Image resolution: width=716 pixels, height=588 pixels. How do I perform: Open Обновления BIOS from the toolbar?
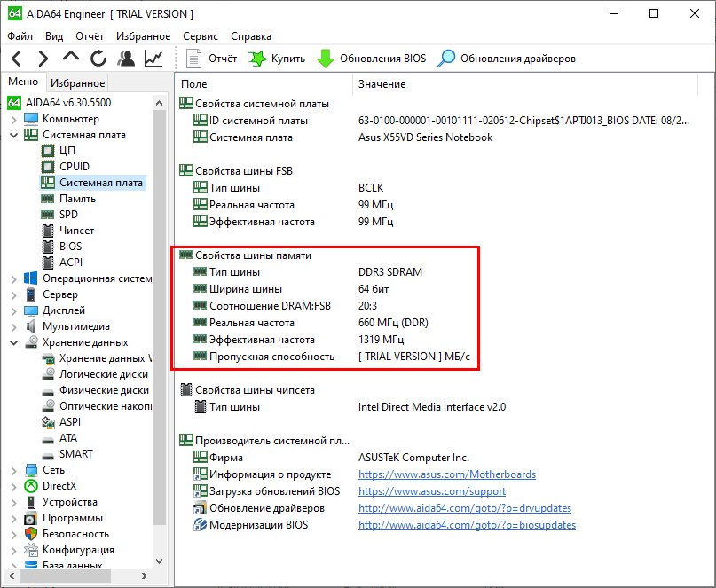[x=371, y=59]
